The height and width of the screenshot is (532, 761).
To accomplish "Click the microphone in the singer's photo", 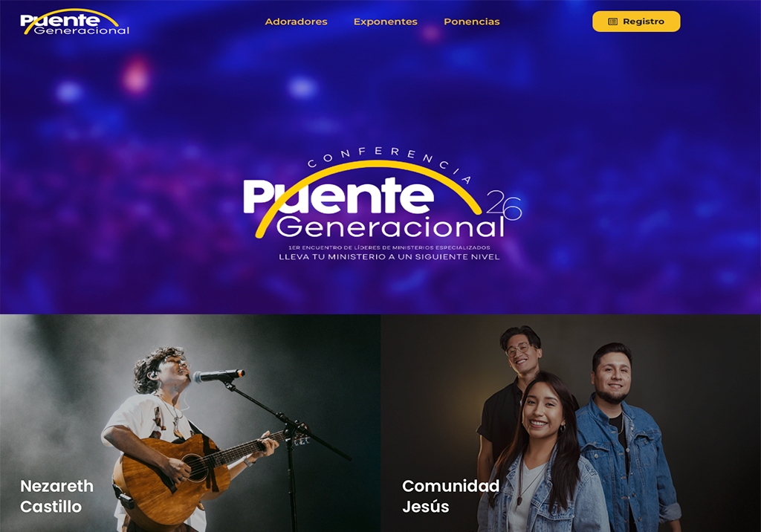I will (218, 375).
